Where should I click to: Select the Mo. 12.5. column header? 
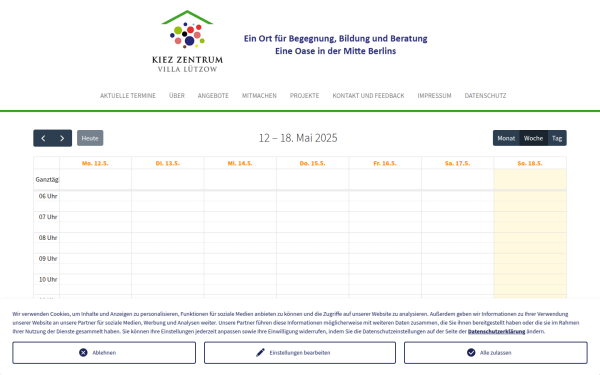pos(95,163)
